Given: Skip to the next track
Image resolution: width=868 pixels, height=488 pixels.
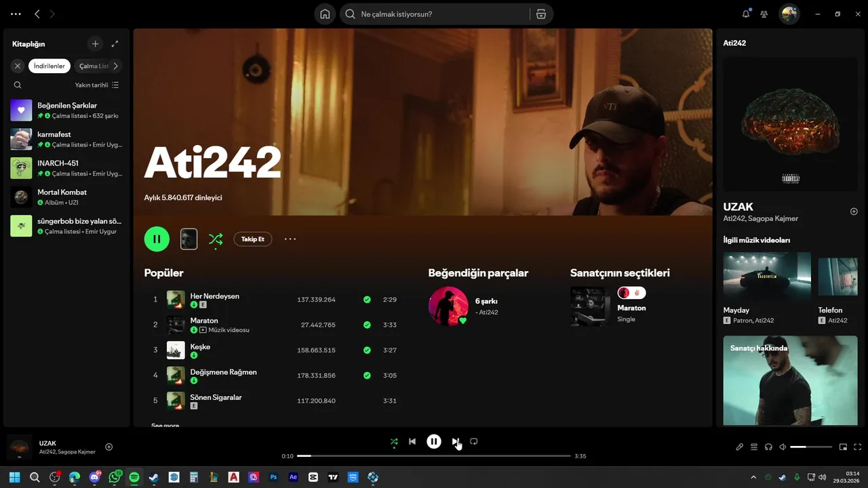Looking at the screenshot, I should click(x=455, y=441).
